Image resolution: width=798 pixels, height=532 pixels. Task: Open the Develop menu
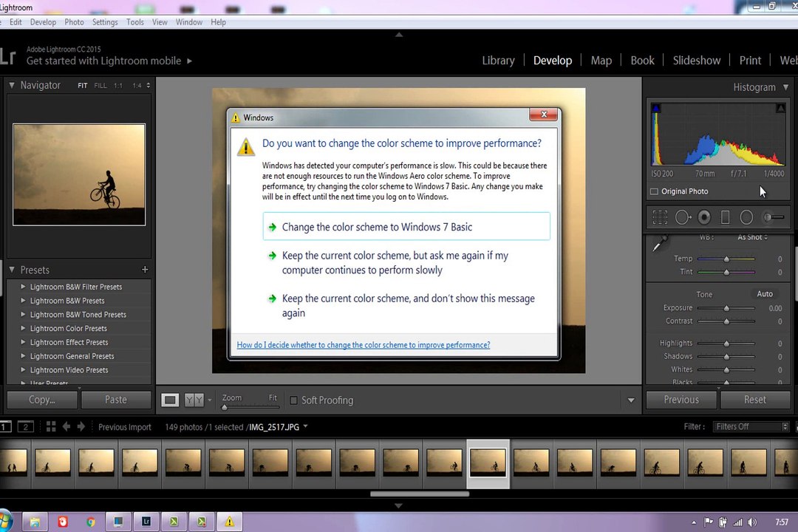click(x=43, y=22)
